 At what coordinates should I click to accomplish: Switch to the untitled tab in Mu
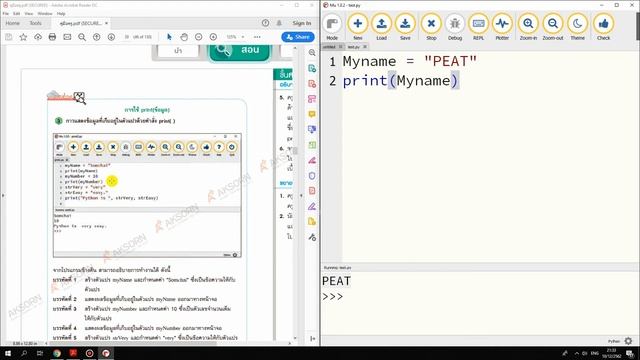point(330,47)
